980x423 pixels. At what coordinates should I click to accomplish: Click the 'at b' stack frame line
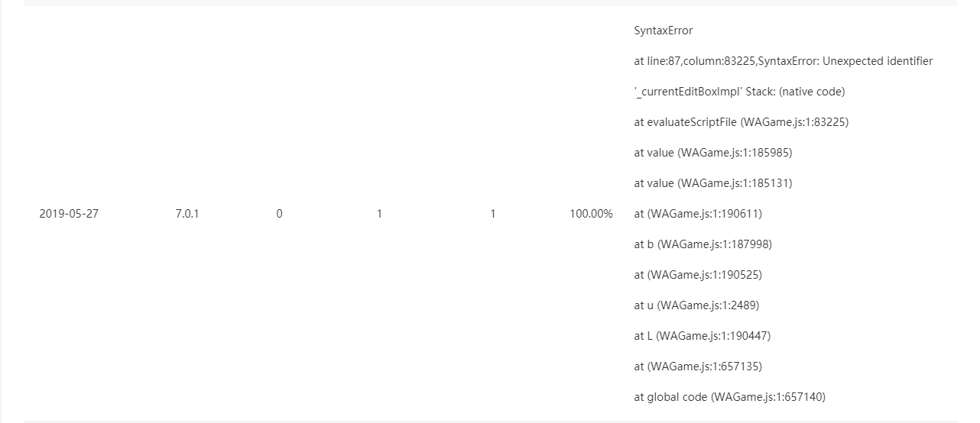coord(703,244)
